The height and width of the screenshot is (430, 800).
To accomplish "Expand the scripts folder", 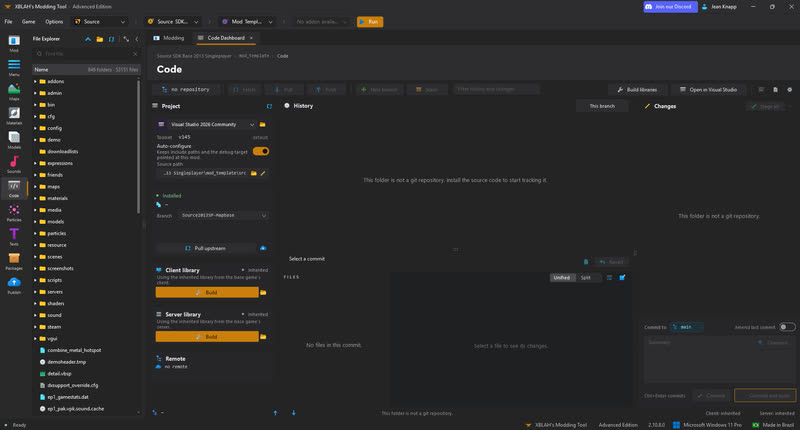I will 35,280.
